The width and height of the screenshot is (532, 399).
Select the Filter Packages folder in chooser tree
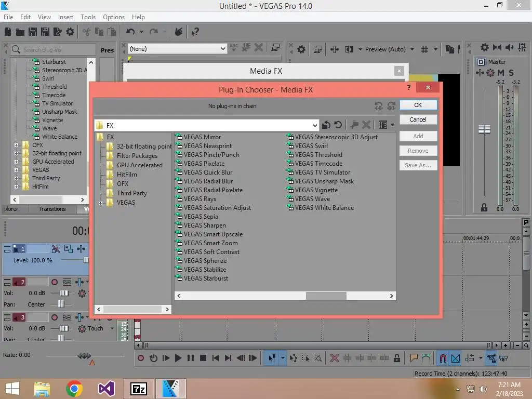pos(137,156)
